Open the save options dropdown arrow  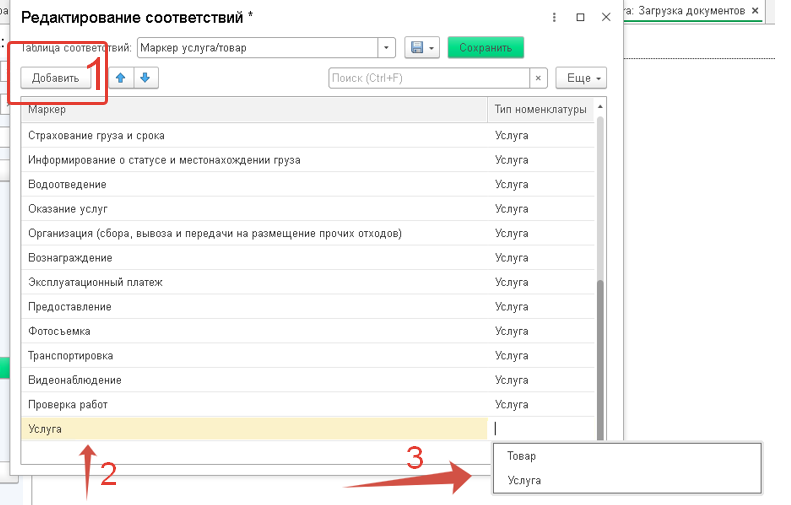pyautogui.click(x=432, y=48)
